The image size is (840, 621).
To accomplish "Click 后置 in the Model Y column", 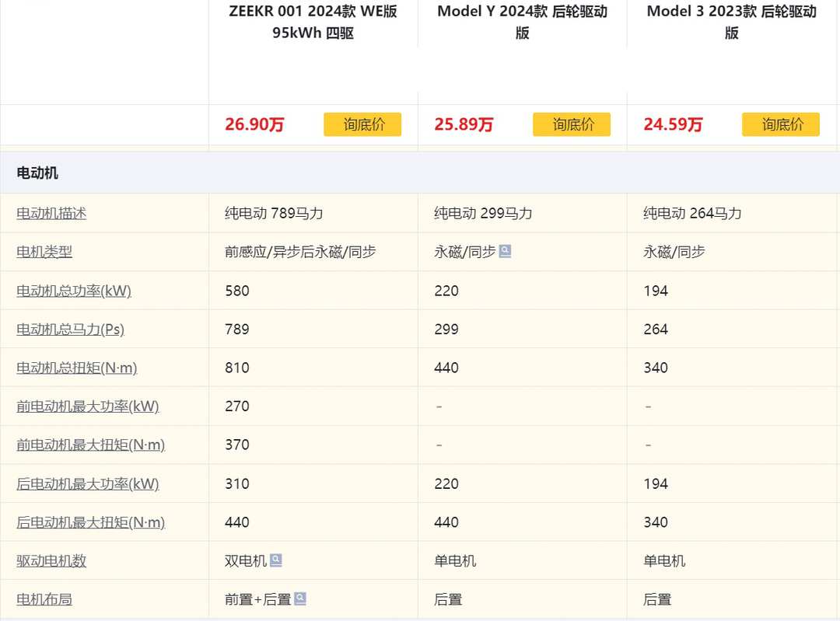I will [449, 599].
